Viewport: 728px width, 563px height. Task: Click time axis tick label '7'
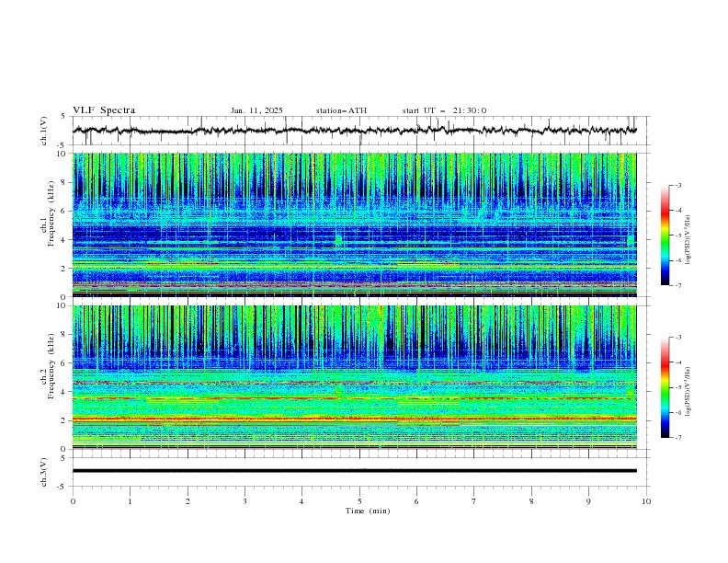pos(474,501)
